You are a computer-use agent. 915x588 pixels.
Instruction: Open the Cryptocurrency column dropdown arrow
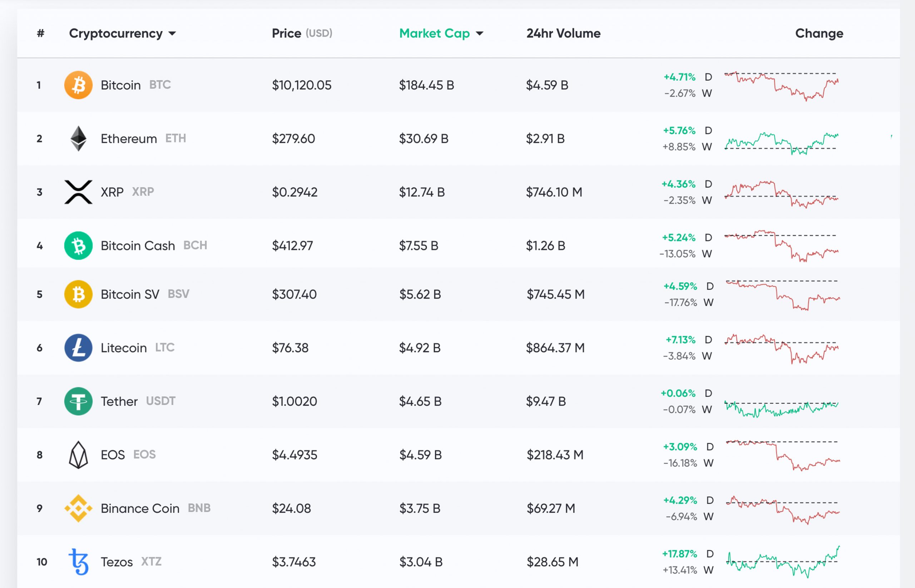[x=172, y=34]
